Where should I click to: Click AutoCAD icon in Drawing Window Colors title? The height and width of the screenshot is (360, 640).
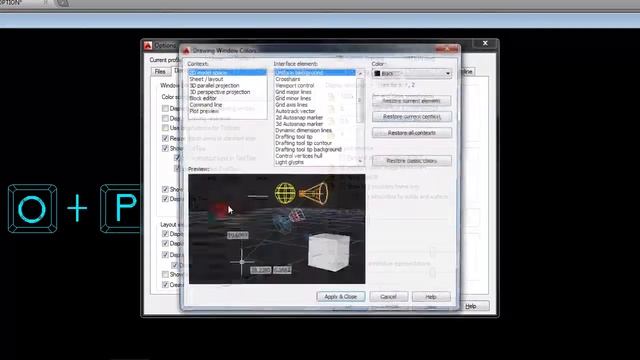point(186,51)
